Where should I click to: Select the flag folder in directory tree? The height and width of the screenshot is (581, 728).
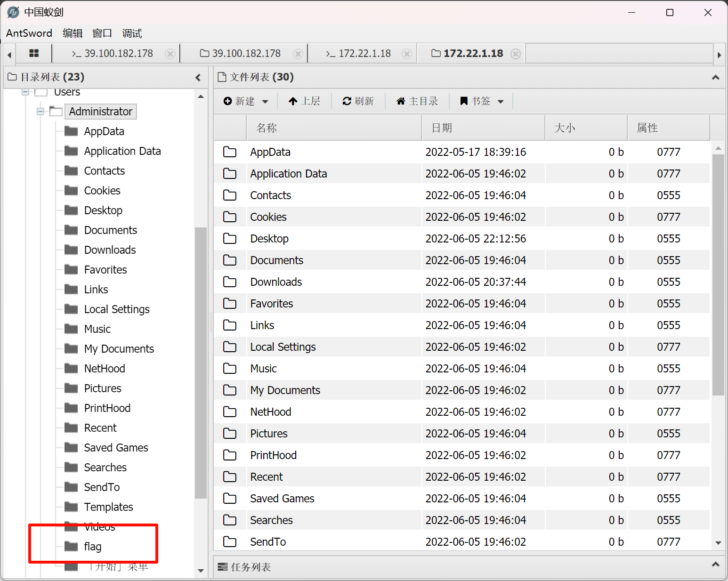[93, 547]
